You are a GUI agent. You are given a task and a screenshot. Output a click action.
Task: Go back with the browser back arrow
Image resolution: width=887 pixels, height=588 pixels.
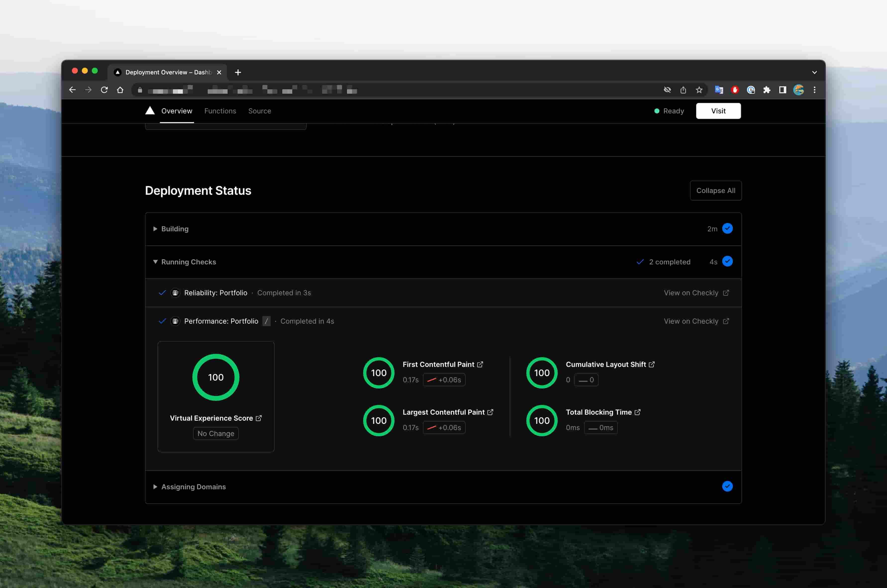[72, 90]
